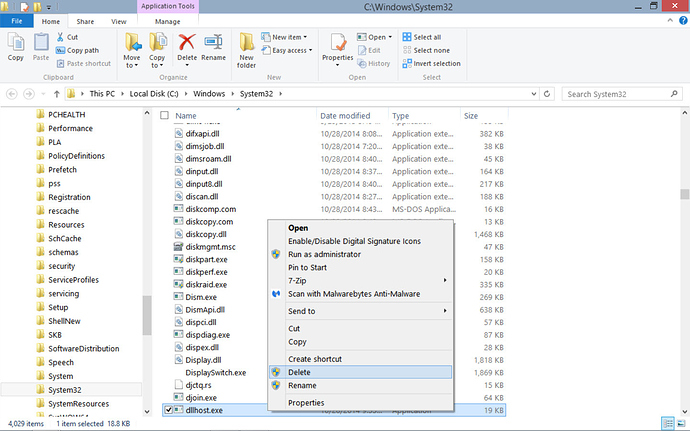Choose Create shortcut in context menu

point(360,359)
